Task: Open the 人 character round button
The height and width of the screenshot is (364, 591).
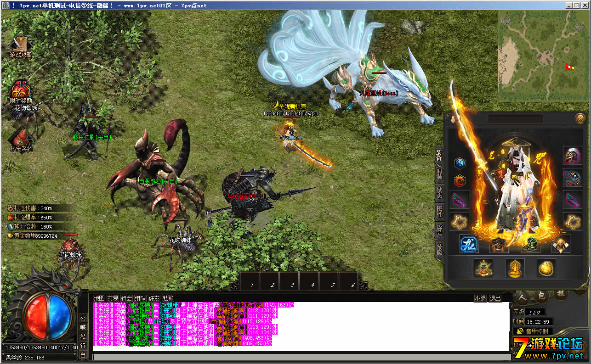Action: click(x=523, y=297)
